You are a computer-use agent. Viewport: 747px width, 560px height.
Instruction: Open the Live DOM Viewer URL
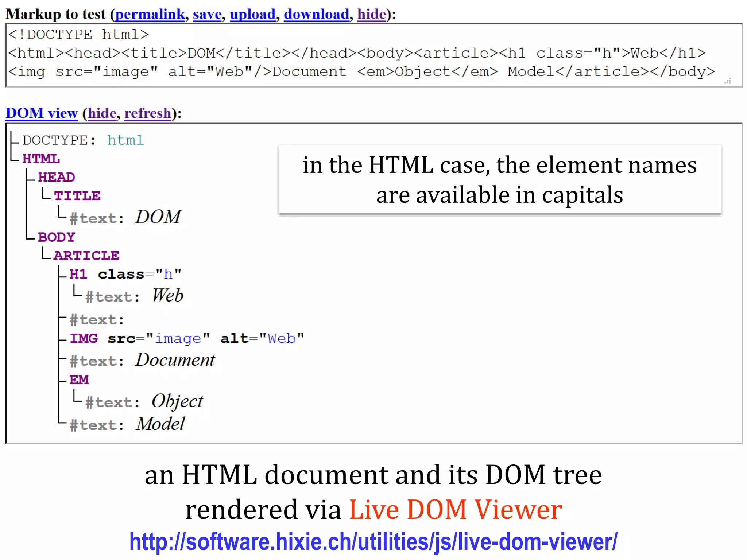pos(373,542)
